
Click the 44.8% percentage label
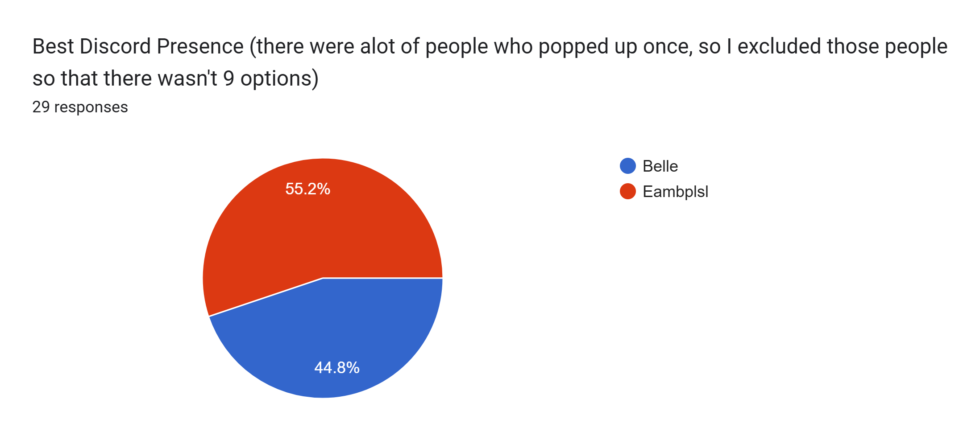[x=337, y=368]
